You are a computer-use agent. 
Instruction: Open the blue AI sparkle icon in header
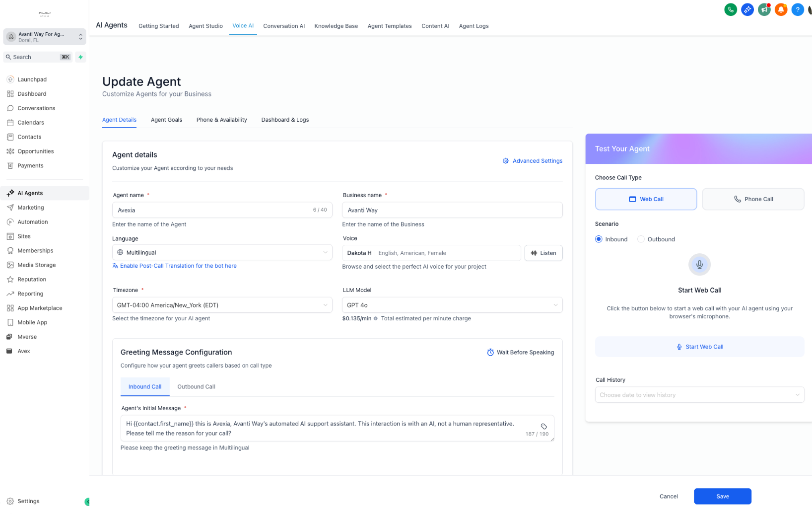coord(747,9)
